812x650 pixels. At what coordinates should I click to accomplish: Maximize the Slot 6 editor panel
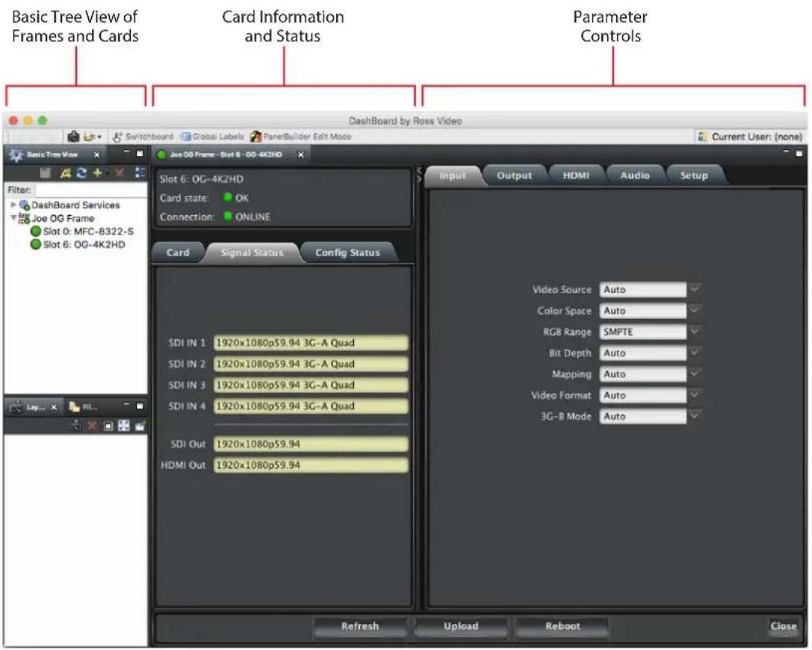[x=799, y=154]
